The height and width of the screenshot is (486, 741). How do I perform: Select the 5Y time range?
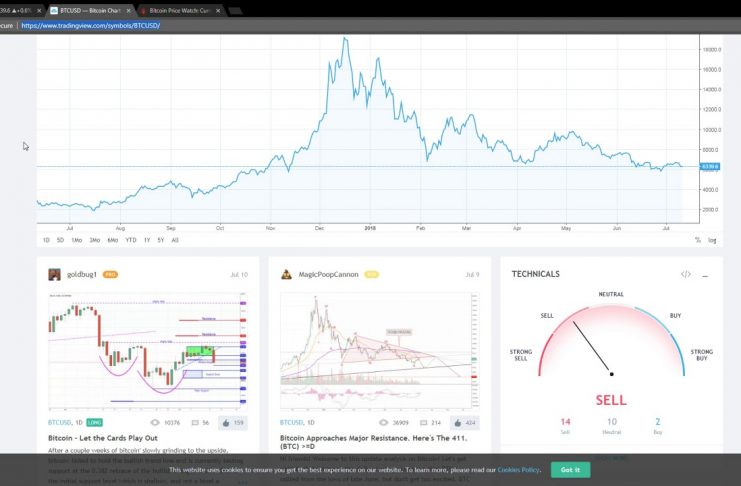click(161, 240)
